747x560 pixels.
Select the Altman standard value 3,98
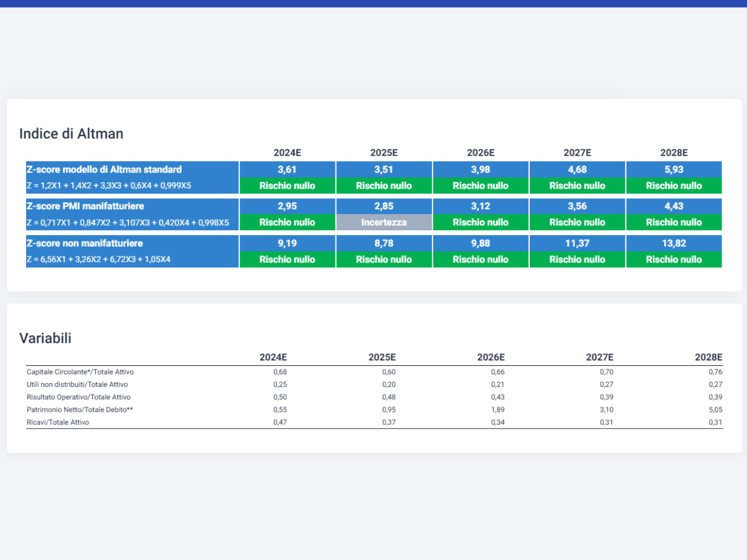[481, 169]
